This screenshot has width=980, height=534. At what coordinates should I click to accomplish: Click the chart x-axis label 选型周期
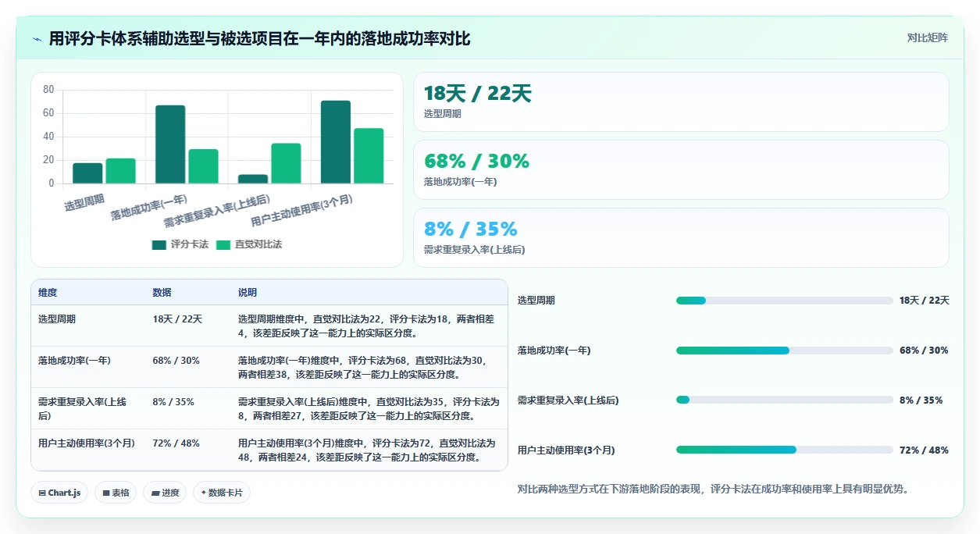point(84,202)
